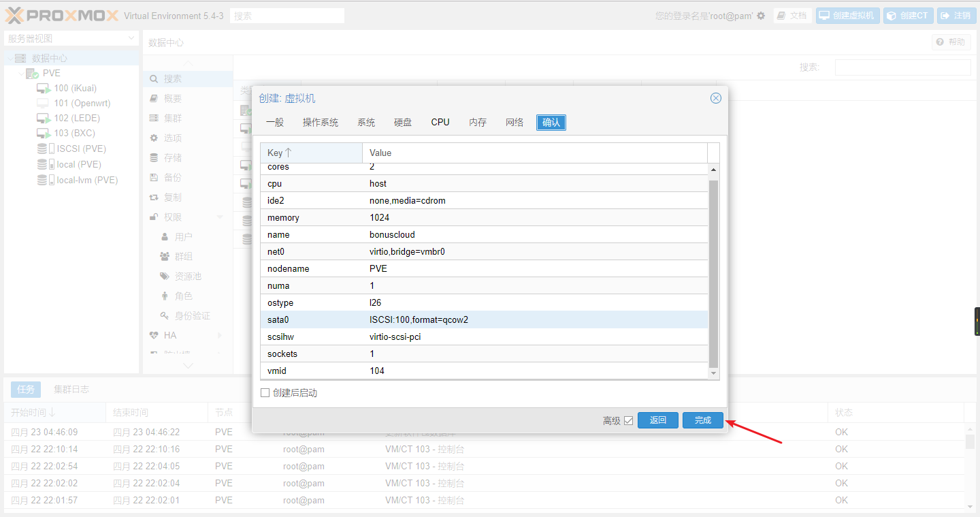This screenshot has height=517, width=980.
Task: Click 返回 back button in wizard
Action: [658, 420]
